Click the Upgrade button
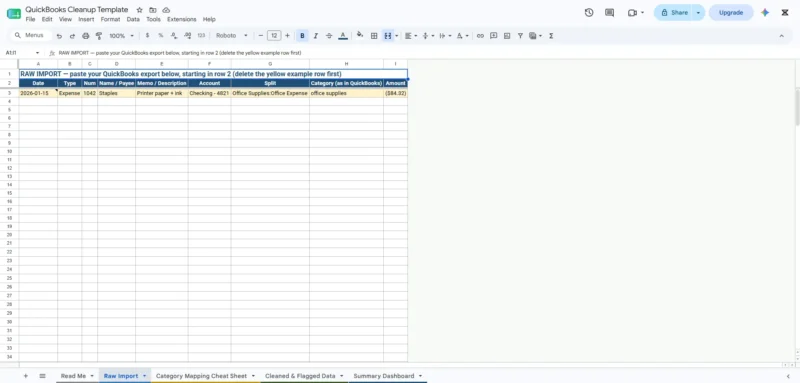This screenshot has height=383, width=800. click(731, 13)
